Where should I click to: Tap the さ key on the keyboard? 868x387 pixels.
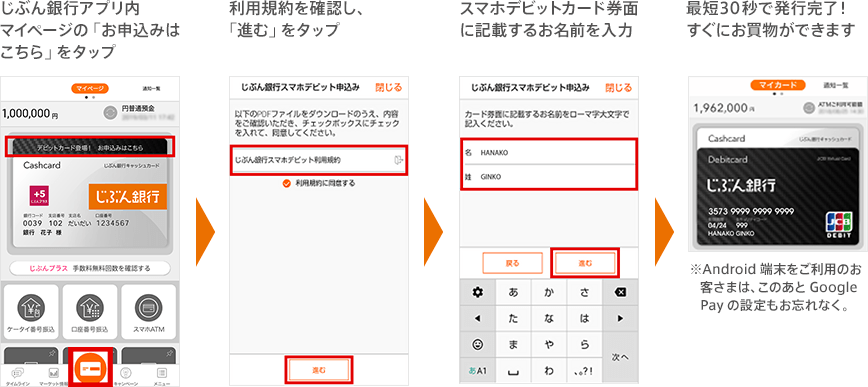click(585, 292)
